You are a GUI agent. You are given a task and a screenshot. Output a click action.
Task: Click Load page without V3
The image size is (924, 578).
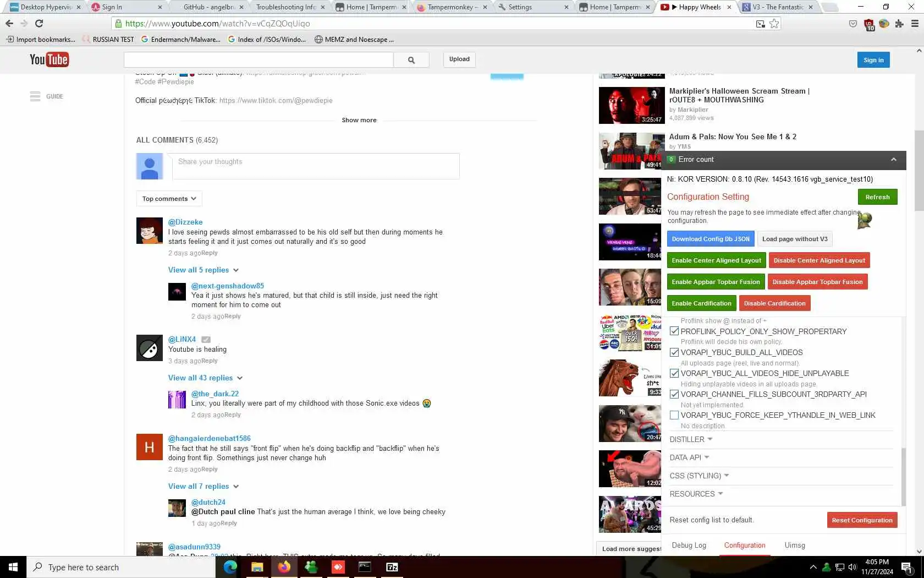coord(795,239)
